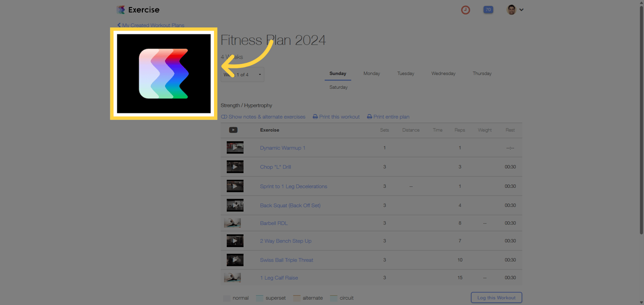Screen dimensions: 644x305
Task: Click the Fitness Plan 2024 title
Action: click(x=273, y=40)
